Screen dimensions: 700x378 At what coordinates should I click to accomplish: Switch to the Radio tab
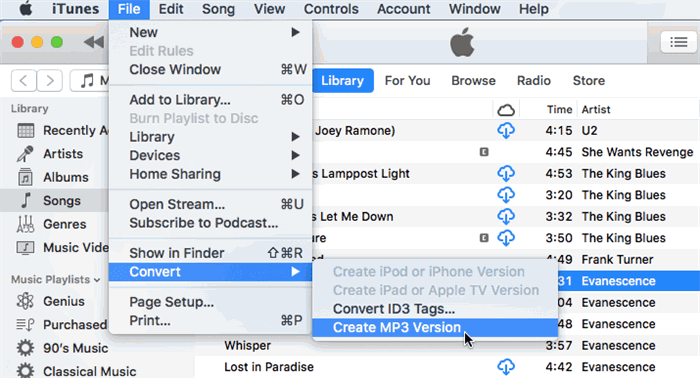[533, 81]
